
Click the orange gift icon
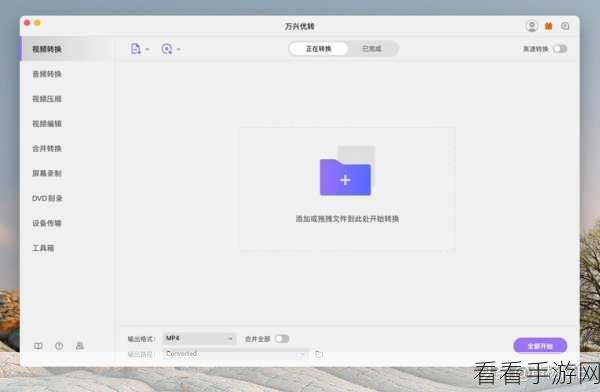click(549, 26)
